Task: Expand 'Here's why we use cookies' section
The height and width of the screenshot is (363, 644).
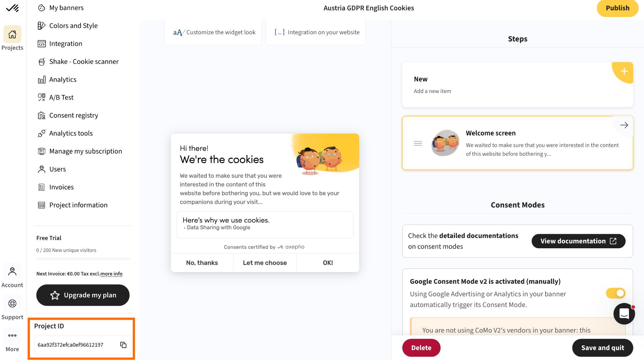Action: [265, 224]
